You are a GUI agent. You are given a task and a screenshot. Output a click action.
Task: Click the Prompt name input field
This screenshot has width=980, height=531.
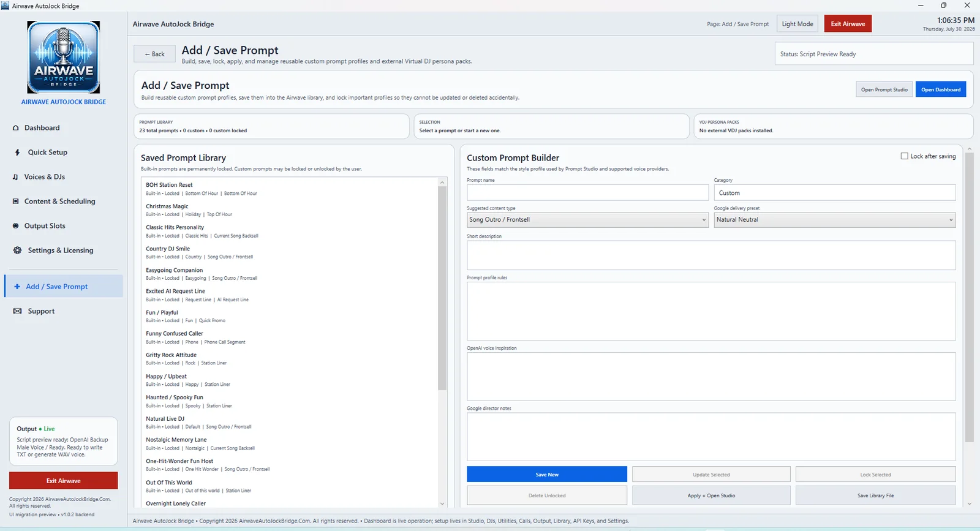(587, 192)
